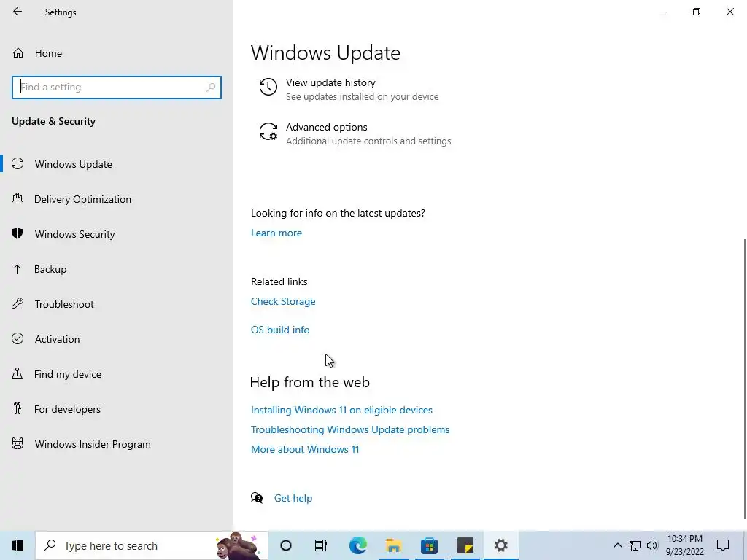
Task: Click the Advanced options gear-arrows icon
Action: coord(268,131)
